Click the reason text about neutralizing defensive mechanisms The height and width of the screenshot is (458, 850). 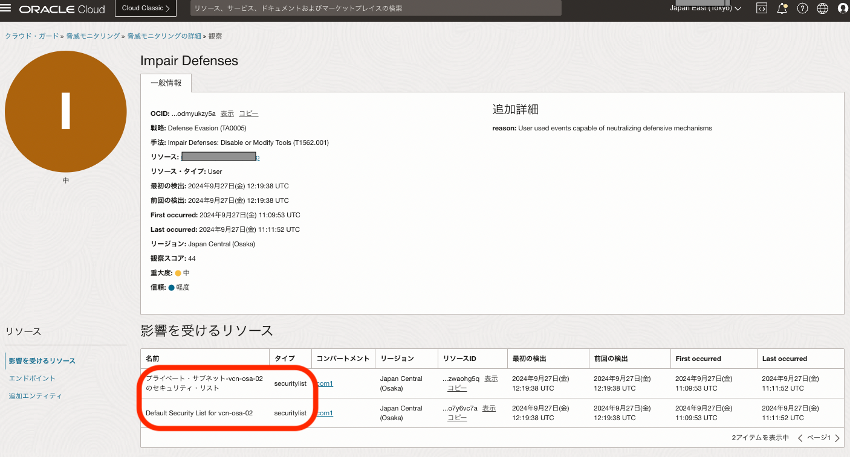(602, 128)
